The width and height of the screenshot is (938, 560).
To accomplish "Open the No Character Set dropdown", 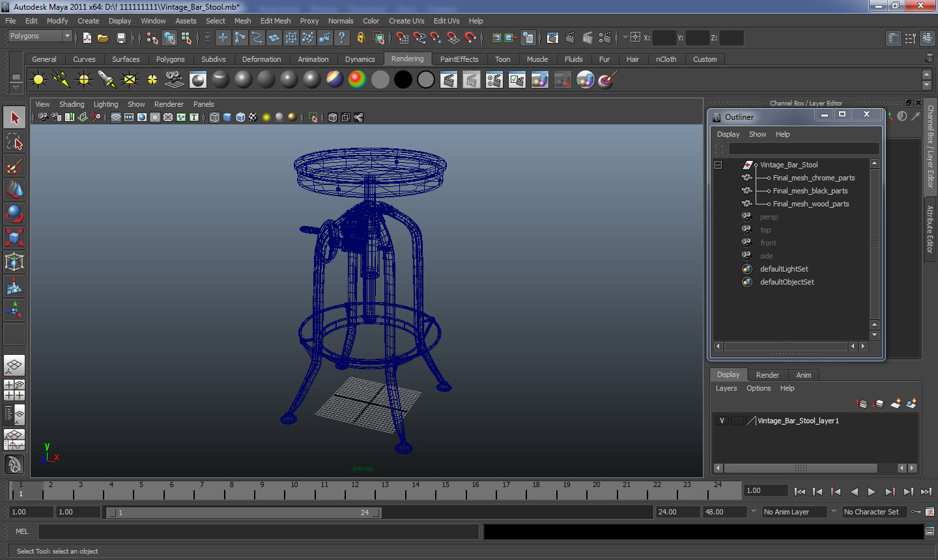I will 875,512.
